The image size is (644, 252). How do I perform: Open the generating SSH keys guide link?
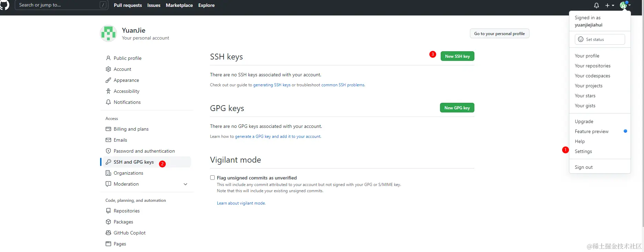272,85
